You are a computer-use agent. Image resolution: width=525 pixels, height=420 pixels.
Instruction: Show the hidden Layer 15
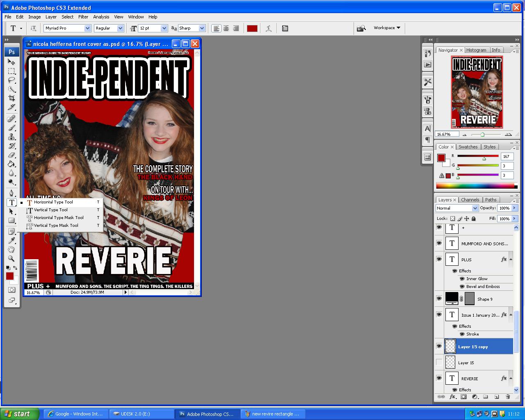tap(439, 362)
